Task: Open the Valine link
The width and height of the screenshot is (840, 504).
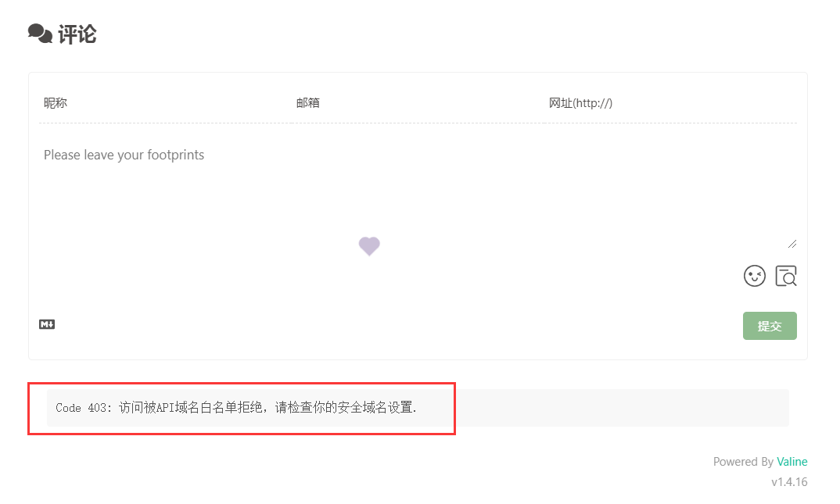Action: [792, 462]
